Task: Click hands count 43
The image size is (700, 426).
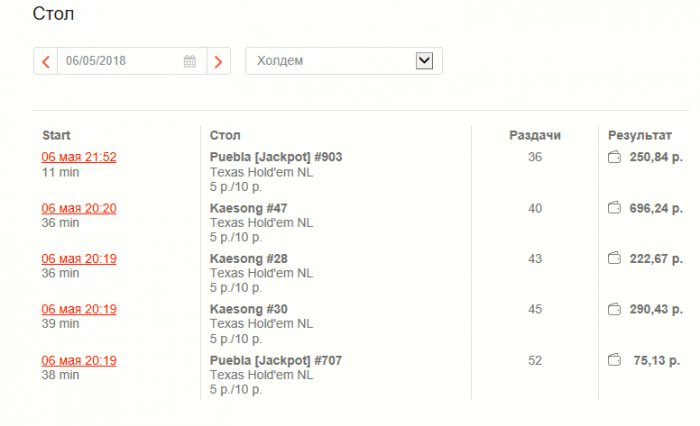Action: pyautogui.click(x=535, y=259)
